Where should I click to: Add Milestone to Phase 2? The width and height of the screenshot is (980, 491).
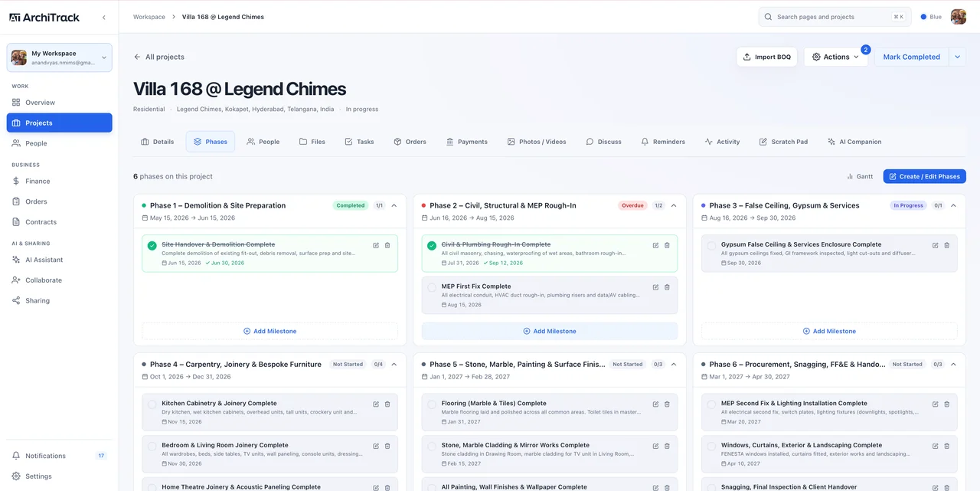[550, 331]
